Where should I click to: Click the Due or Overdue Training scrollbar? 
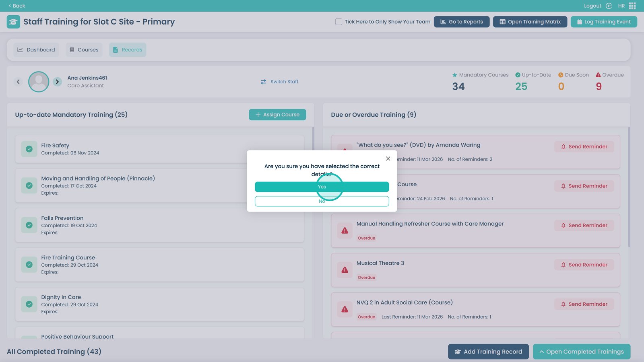click(x=629, y=187)
